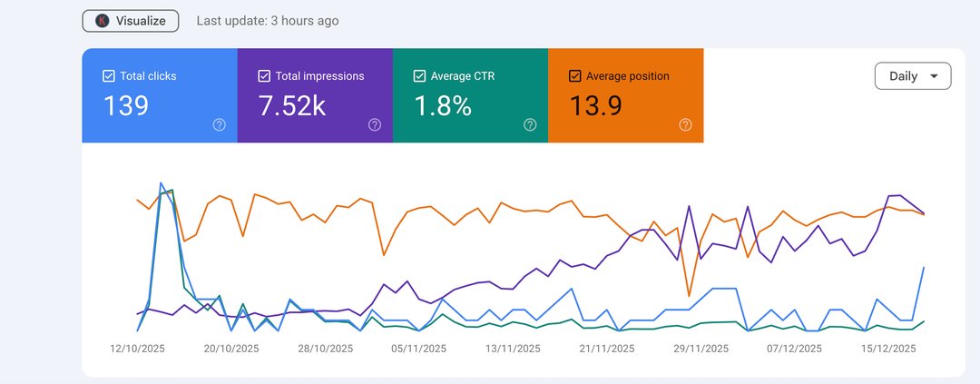Uncheck the Total clicks checkbox
The image size is (980, 384).
pos(109,76)
